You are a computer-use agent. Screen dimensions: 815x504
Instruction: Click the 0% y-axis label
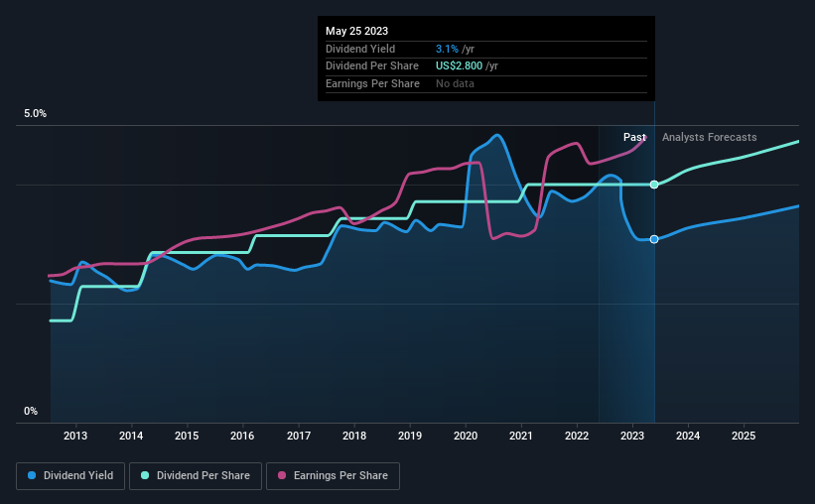tap(31, 411)
